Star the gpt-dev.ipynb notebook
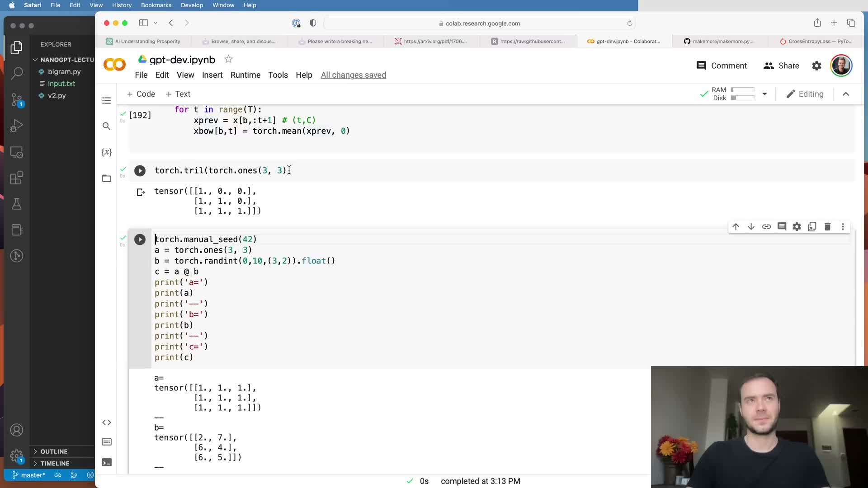Image resolution: width=868 pixels, height=488 pixels. coord(229,59)
